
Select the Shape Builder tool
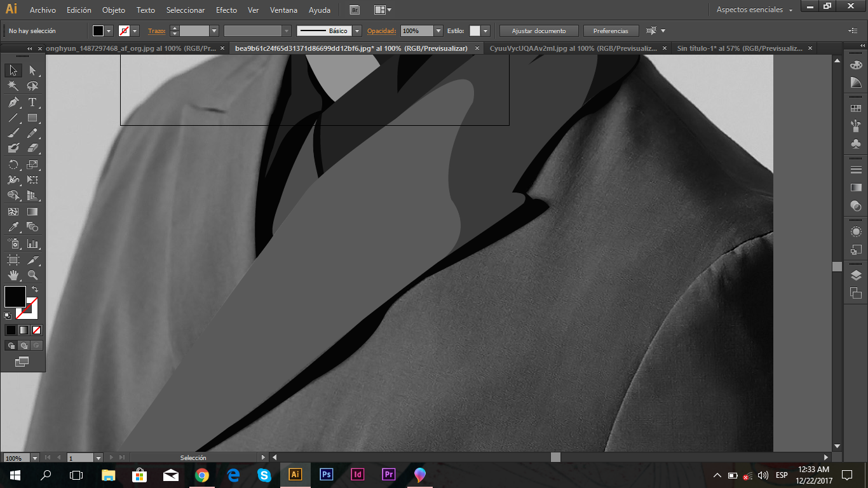pyautogui.click(x=13, y=196)
